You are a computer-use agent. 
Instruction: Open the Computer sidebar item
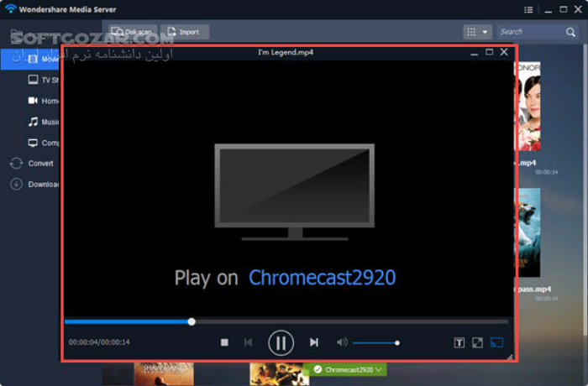(x=44, y=143)
